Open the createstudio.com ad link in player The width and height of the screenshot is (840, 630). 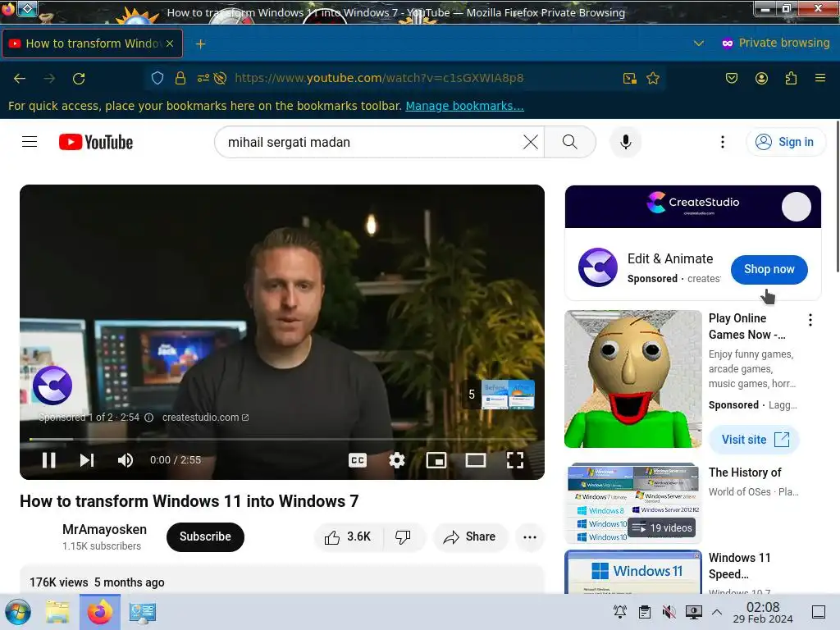pos(205,418)
